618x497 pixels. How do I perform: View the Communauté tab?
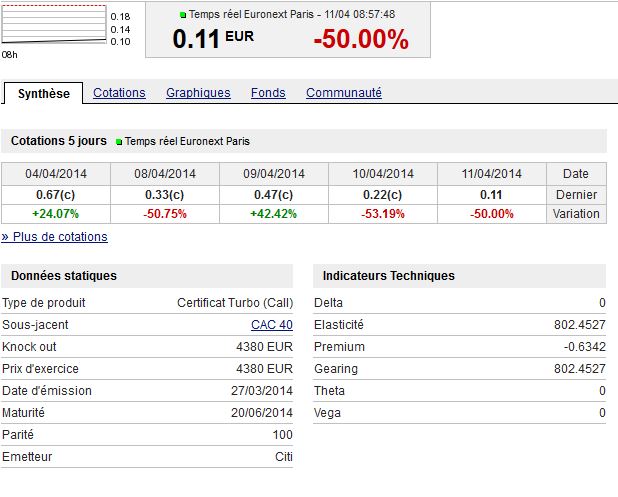[x=344, y=93]
